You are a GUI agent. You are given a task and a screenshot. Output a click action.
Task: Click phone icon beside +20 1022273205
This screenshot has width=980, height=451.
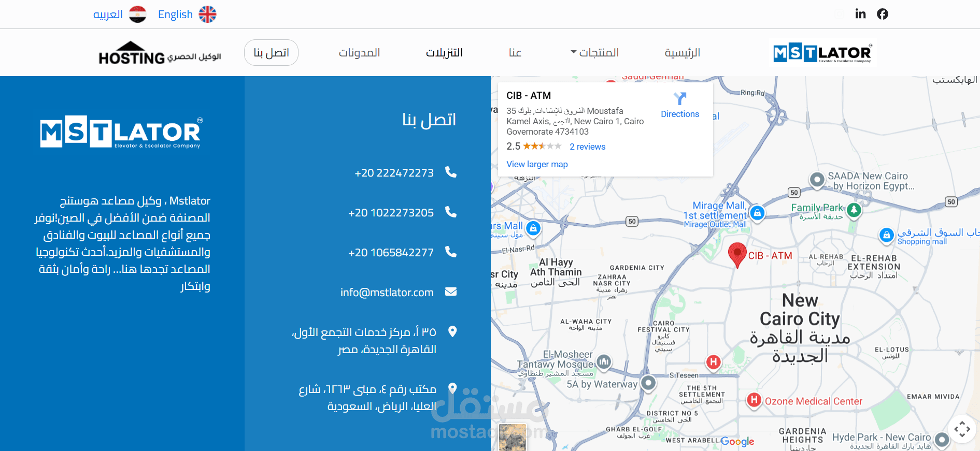[x=451, y=212]
